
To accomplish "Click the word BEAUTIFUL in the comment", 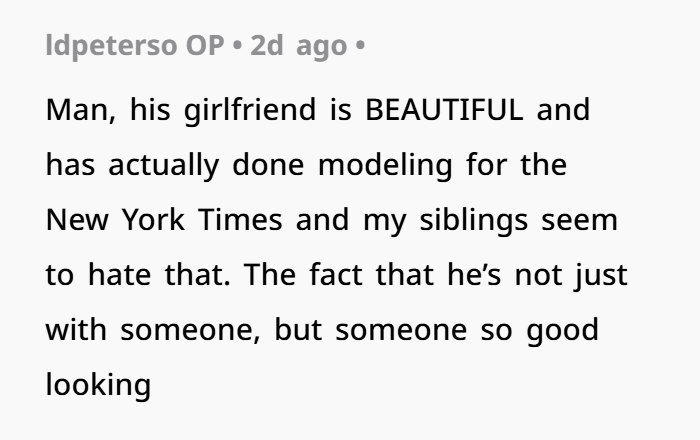I will [x=444, y=110].
